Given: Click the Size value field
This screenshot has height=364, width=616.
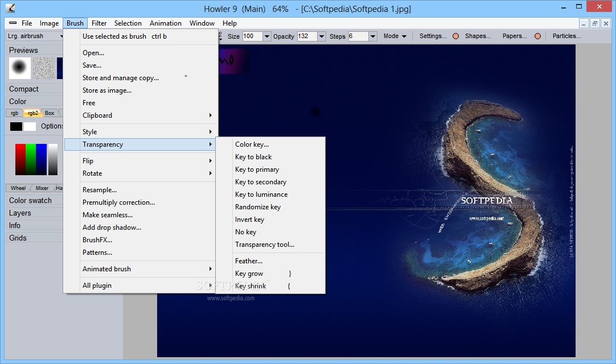Looking at the screenshot, I should [252, 36].
